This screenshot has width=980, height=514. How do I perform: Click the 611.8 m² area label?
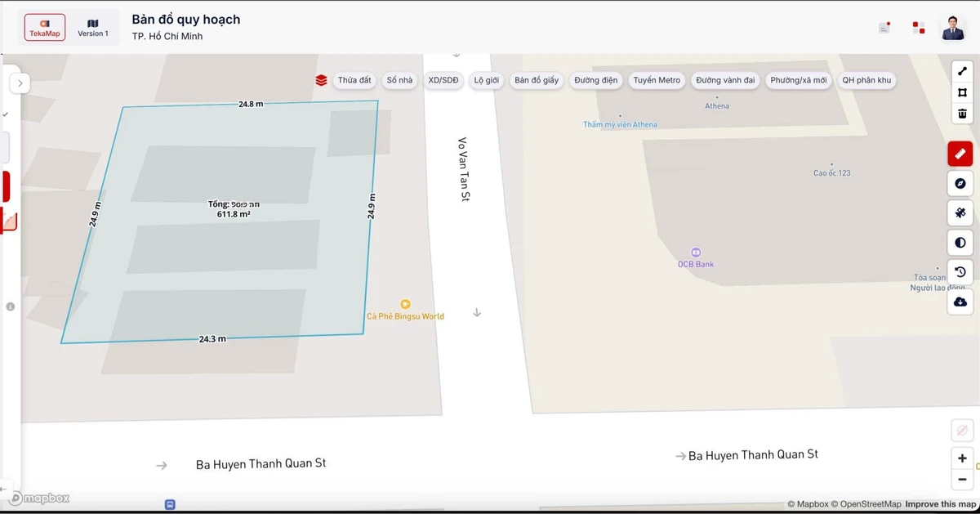234,214
